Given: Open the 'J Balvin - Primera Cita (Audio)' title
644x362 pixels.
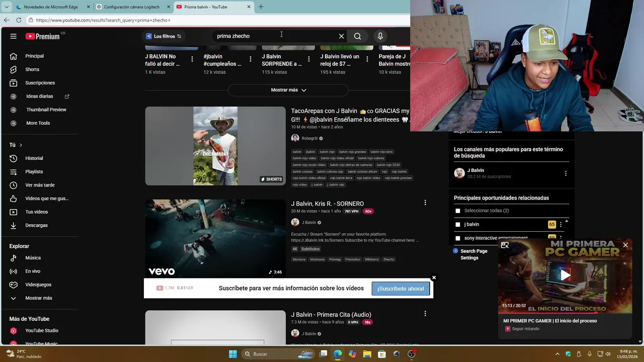Looking at the screenshot, I should click(331, 315).
